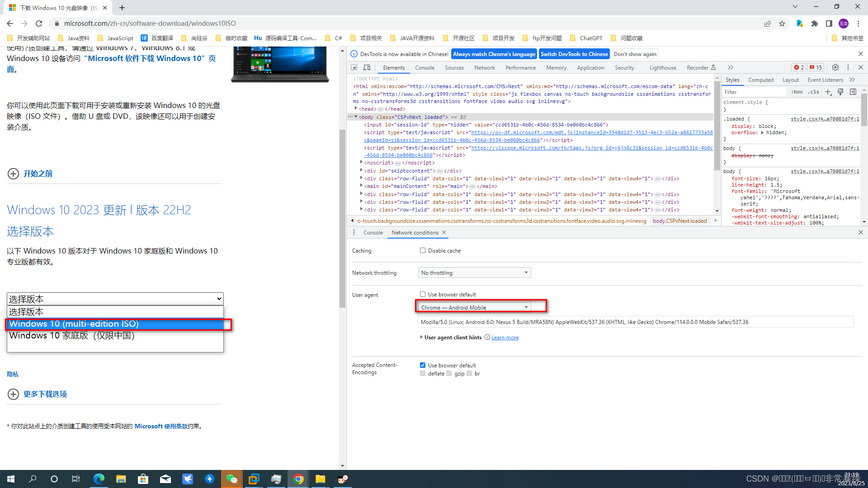Choose Windows 10 家庭版（仅限中国）option

pos(115,336)
